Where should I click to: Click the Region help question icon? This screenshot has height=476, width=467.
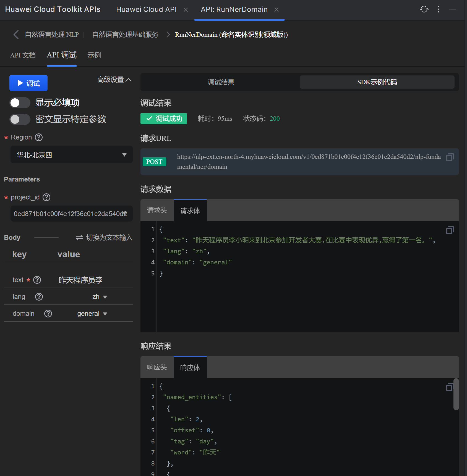click(x=39, y=137)
